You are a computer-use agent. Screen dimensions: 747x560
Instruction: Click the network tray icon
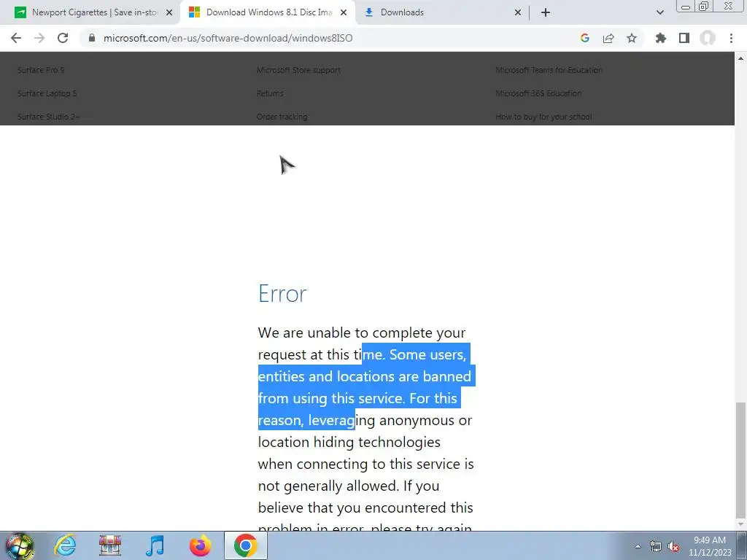(x=656, y=546)
